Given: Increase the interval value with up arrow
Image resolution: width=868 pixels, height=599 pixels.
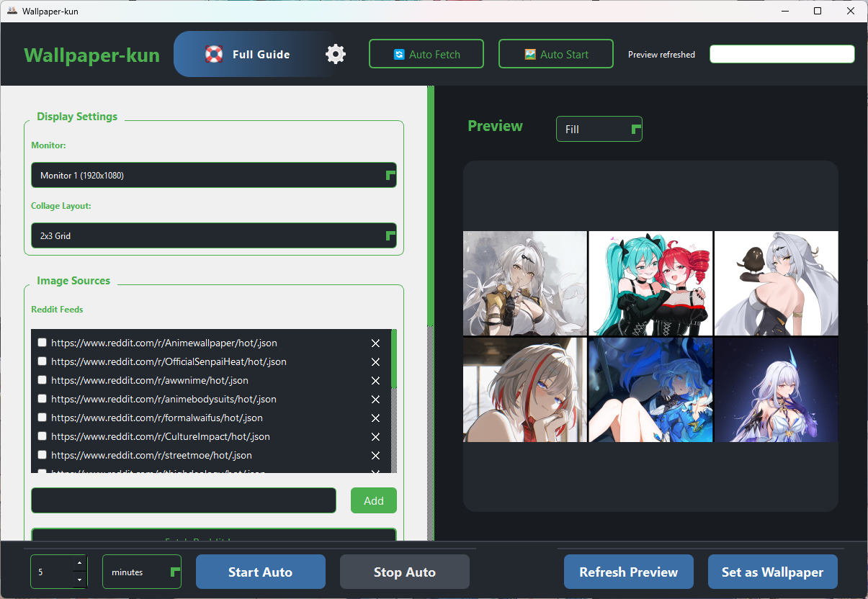Looking at the screenshot, I should (x=80, y=564).
